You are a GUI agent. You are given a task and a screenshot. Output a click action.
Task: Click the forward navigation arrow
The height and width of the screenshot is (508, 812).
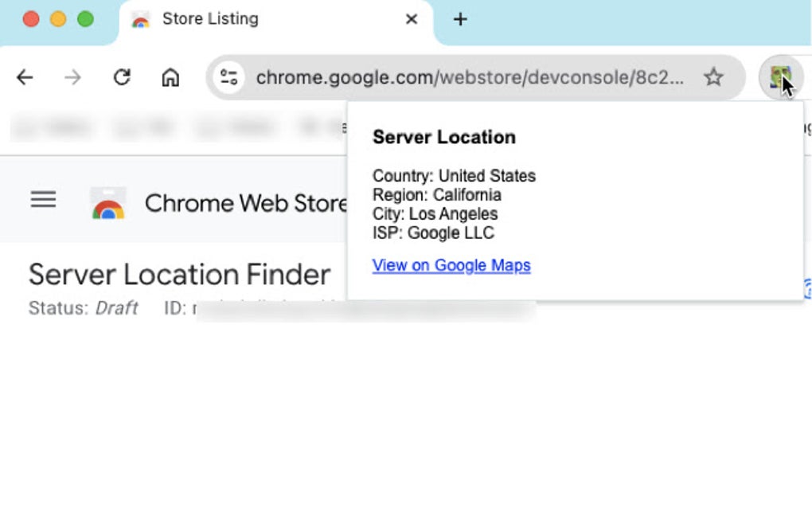tap(72, 77)
